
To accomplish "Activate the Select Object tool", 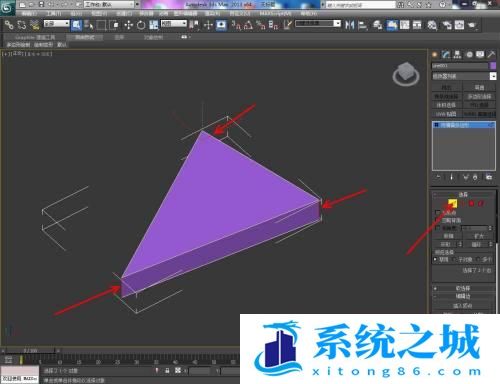I will tap(77, 25).
